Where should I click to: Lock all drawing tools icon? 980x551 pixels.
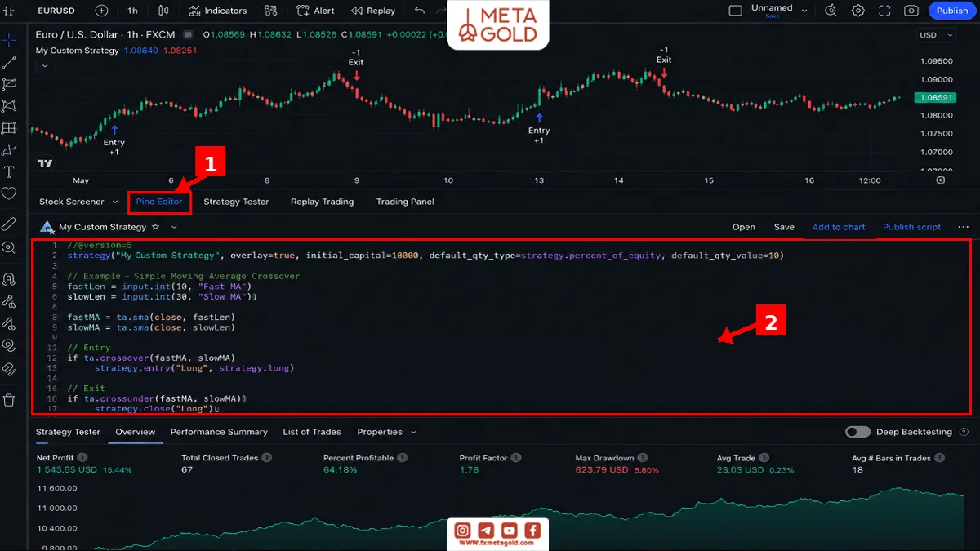tap(9, 323)
